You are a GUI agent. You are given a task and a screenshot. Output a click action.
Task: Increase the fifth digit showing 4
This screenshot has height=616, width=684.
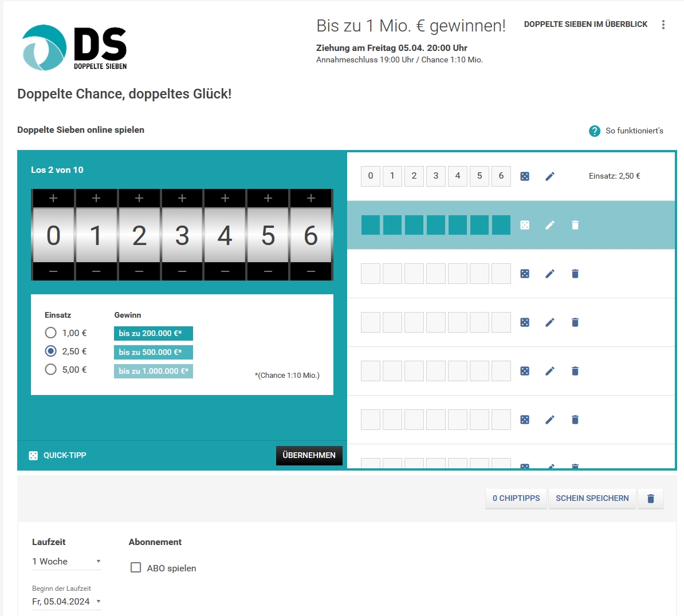[225, 198]
